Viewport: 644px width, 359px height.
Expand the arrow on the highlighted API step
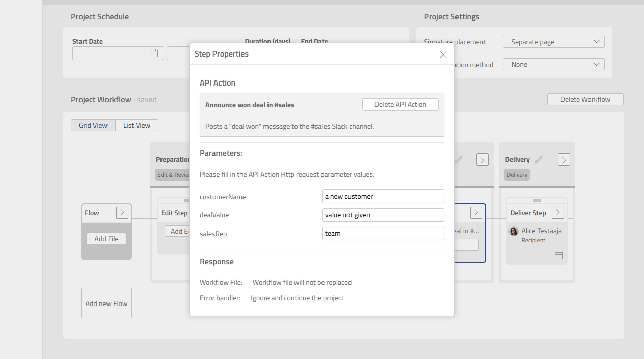coord(476,213)
